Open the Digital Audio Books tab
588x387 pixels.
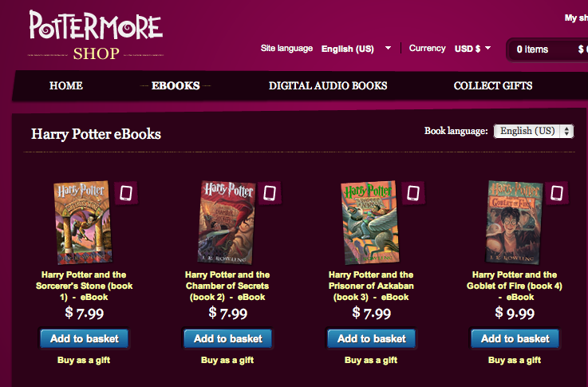[x=328, y=86]
